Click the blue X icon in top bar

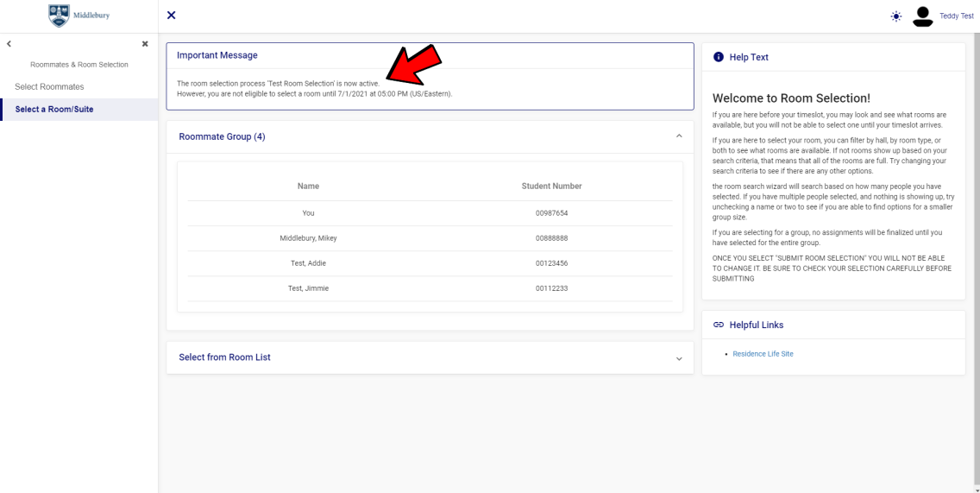pos(172,16)
